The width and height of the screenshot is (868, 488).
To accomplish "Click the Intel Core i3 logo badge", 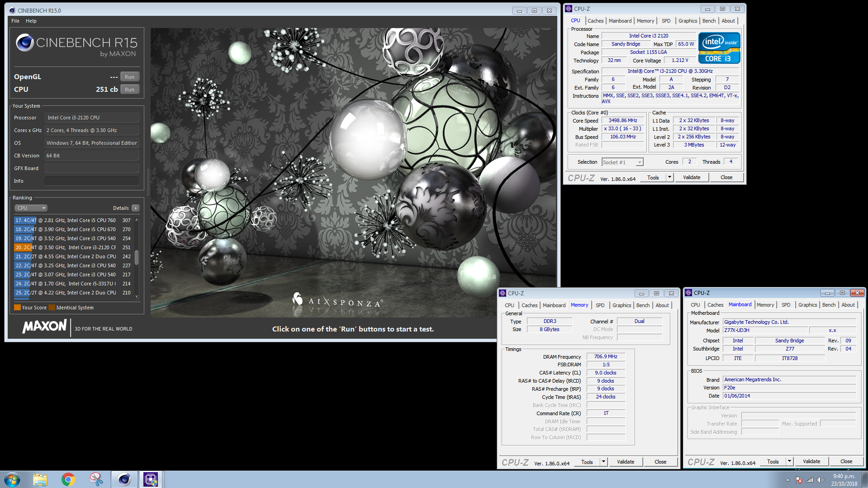I will point(719,48).
